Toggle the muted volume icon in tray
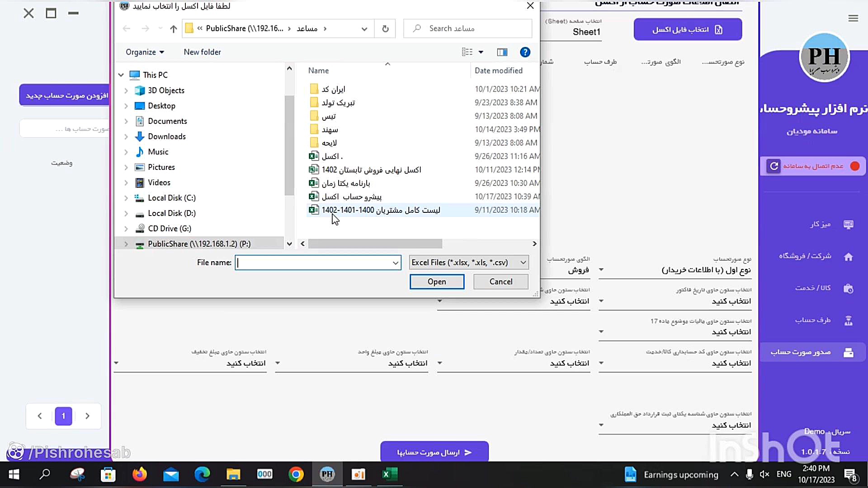The height and width of the screenshot is (488, 868). (x=764, y=474)
